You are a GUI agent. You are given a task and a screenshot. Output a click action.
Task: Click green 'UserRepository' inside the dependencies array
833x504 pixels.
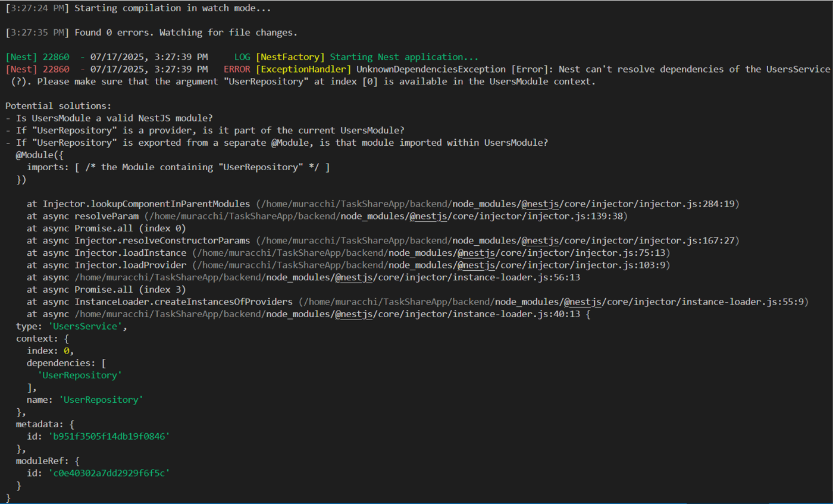pos(80,375)
